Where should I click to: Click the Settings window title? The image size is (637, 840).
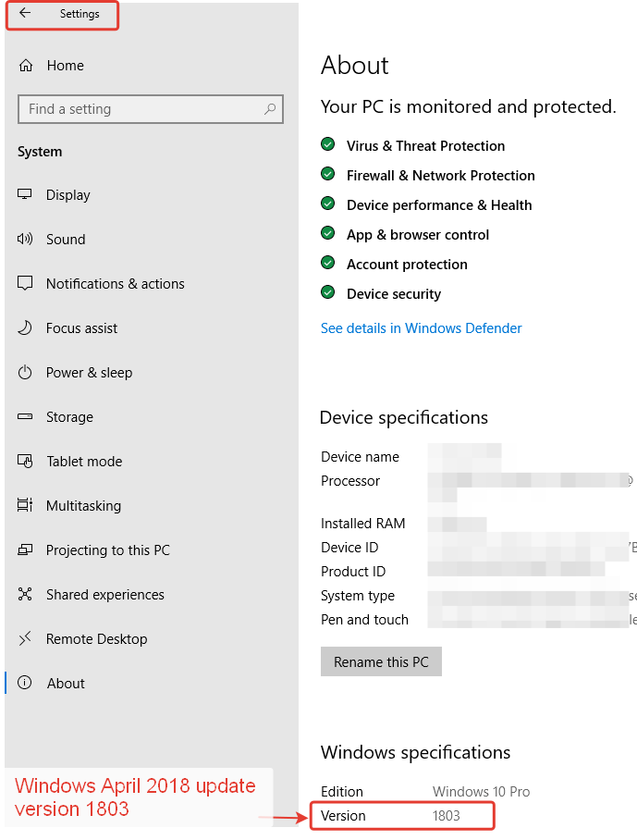coord(80,14)
